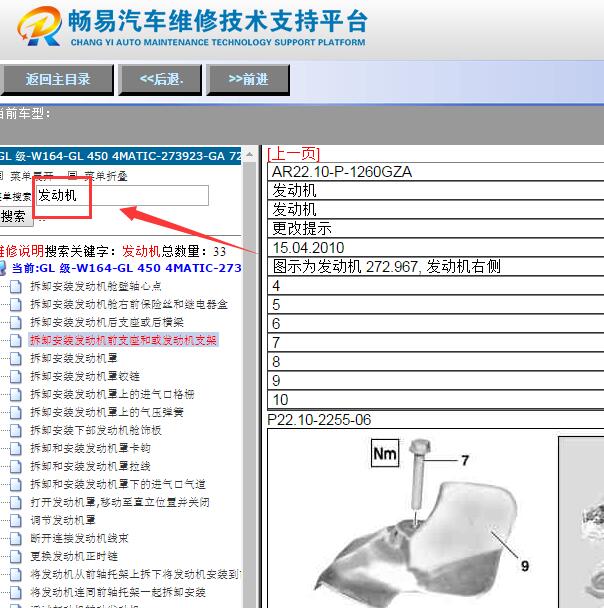The height and width of the screenshot is (608, 604).
Task: Select highlighted 拆卸安装发动机前支座和或发动机支架 entry
Action: pyautogui.click(x=124, y=340)
